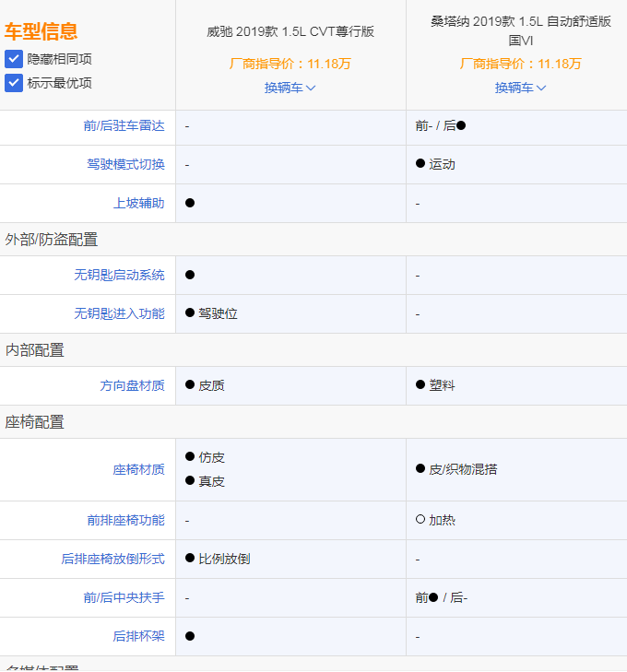
Task: Click the 座椅配置 section header
Action: tap(35, 422)
